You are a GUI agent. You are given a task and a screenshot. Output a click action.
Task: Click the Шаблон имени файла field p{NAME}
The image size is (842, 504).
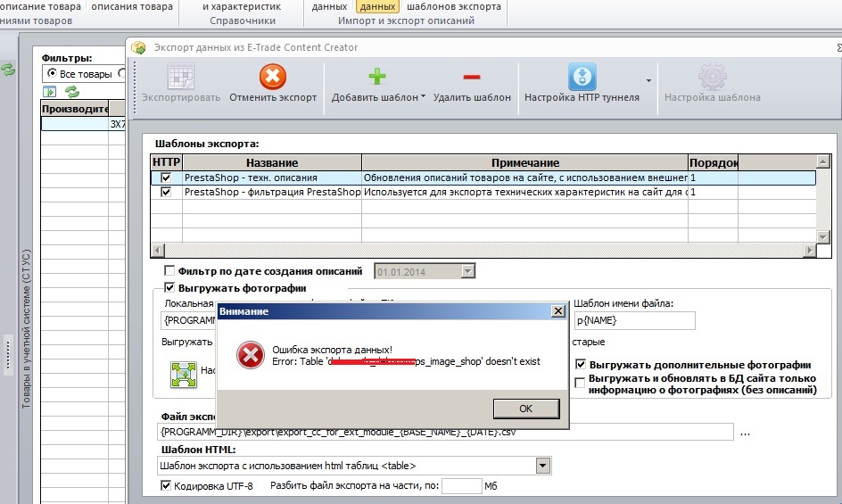click(635, 320)
